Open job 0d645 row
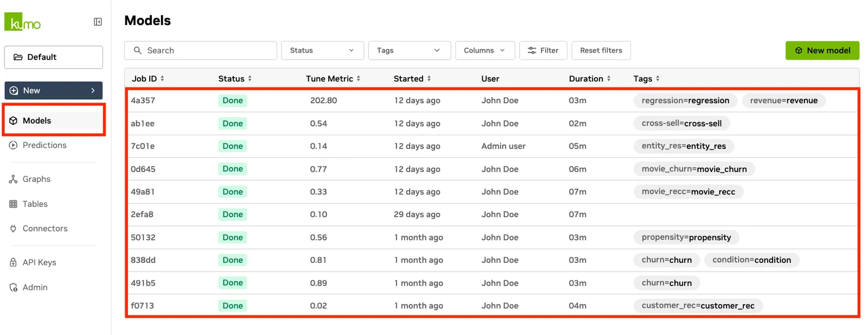This screenshot has width=868, height=335. coord(492,169)
